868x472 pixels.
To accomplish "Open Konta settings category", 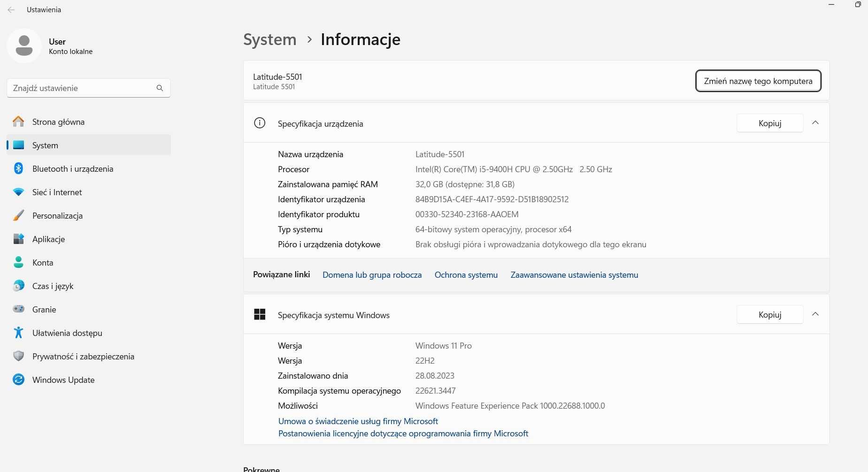I will tap(89, 262).
